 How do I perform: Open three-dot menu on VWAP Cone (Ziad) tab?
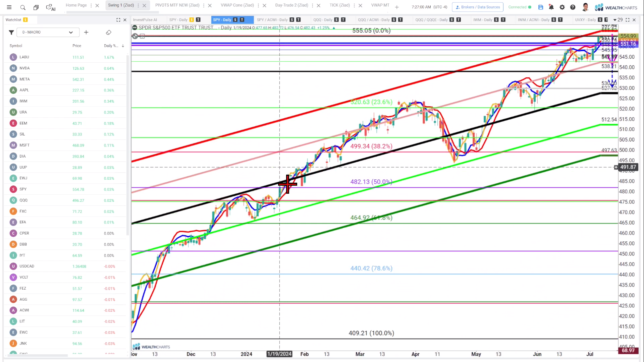point(258,6)
